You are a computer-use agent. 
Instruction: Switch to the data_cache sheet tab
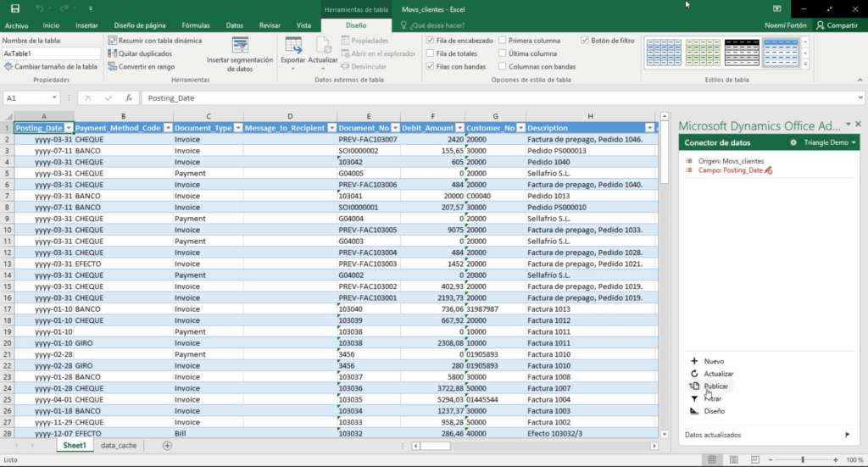coord(118,446)
